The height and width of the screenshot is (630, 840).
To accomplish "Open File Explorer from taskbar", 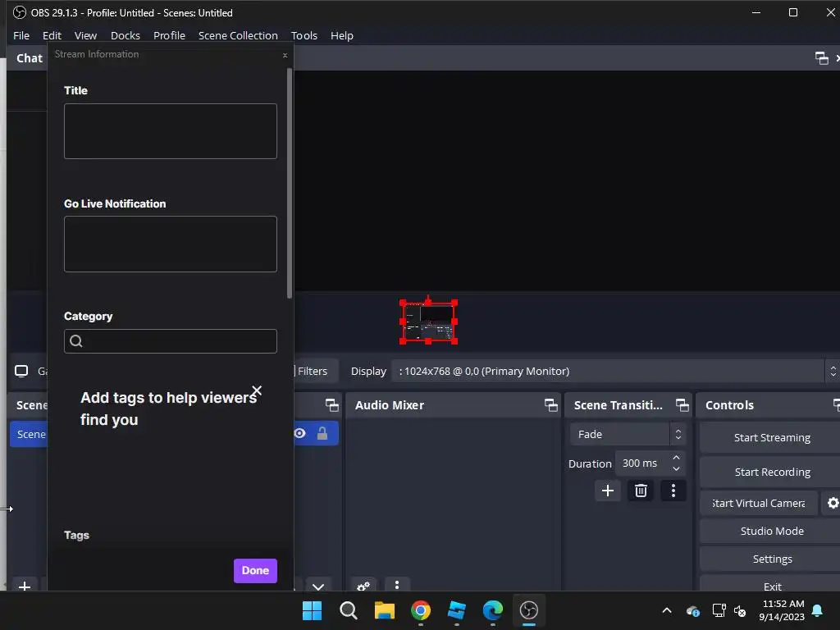I will point(384,610).
